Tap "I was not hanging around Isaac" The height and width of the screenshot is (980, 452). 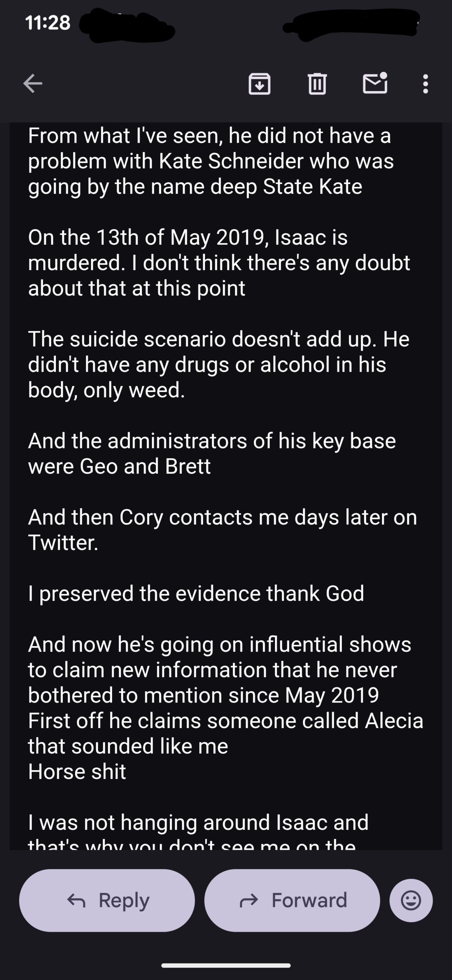click(x=198, y=822)
